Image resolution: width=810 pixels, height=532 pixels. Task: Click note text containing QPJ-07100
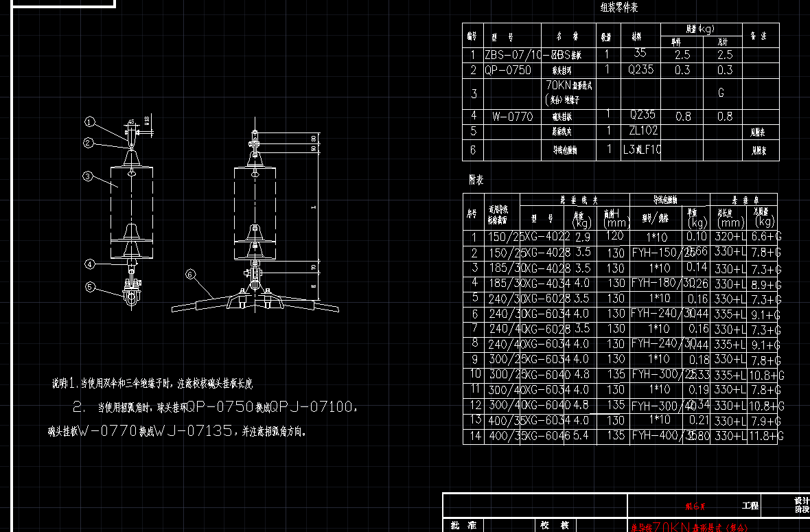click(x=214, y=407)
